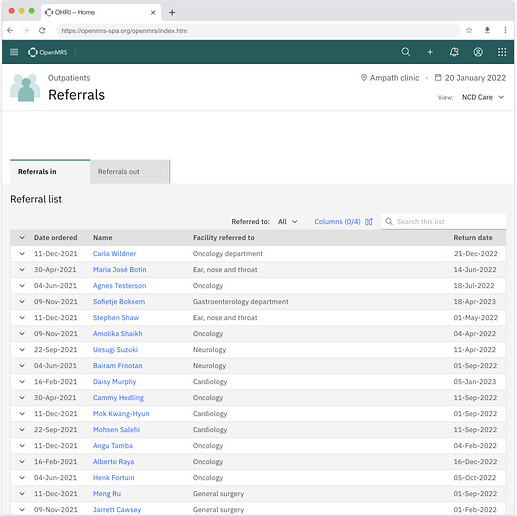Bookmark page with the star icon
Viewport: 517px width, 516px height.
[x=469, y=30]
